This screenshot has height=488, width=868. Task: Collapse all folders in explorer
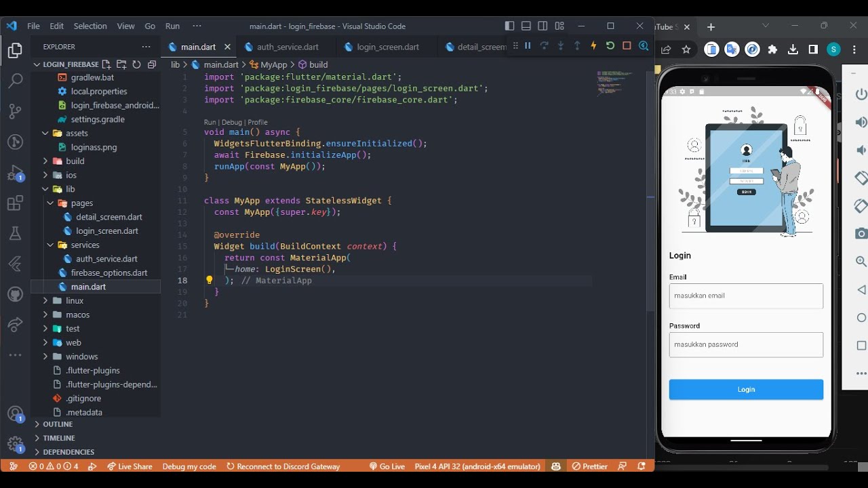pyautogui.click(x=151, y=64)
